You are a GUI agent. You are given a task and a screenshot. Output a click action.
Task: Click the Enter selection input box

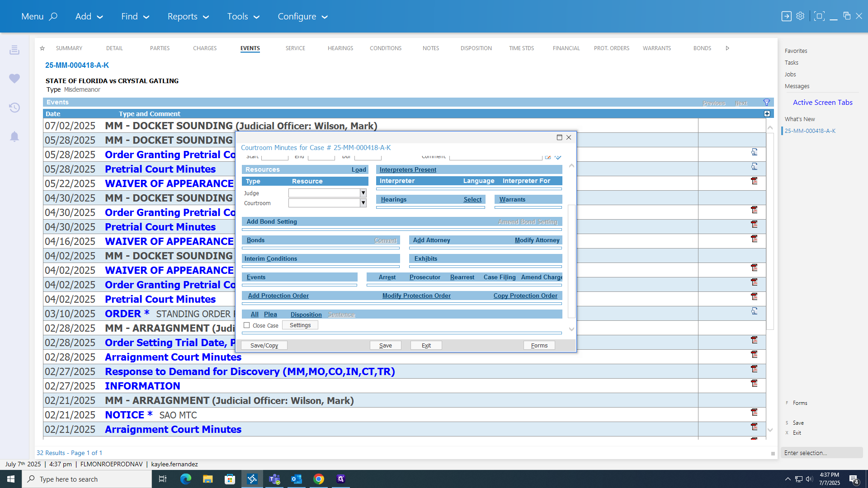[x=822, y=453]
